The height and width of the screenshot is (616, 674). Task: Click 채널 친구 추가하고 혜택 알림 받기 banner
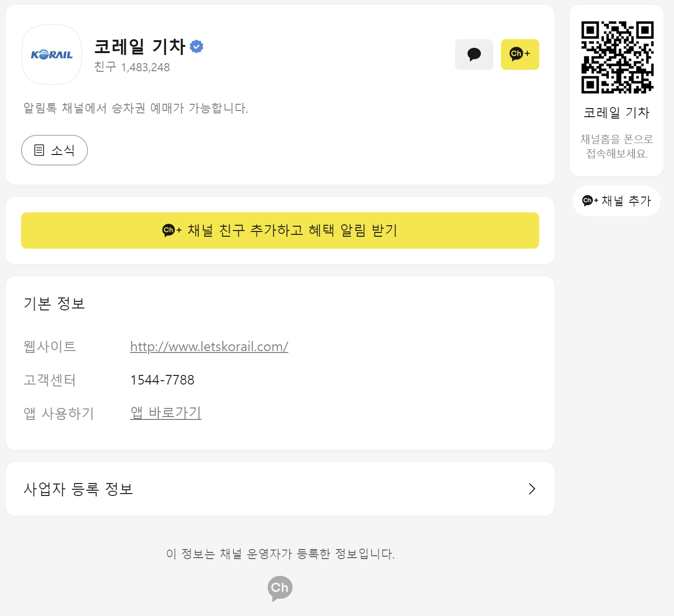tap(280, 231)
